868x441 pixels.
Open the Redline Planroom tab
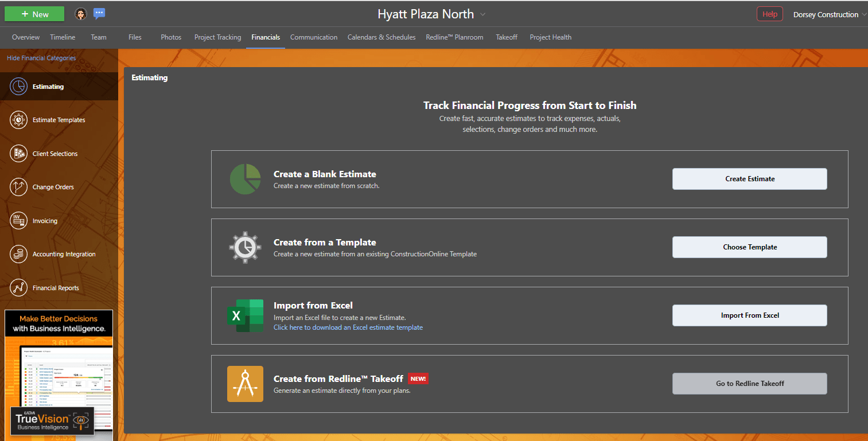coord(454,37)
